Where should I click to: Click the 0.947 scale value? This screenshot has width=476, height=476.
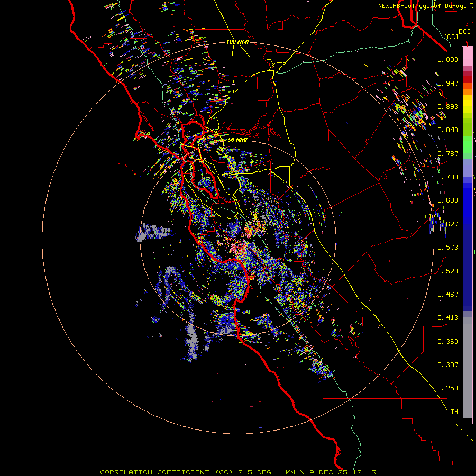point(448,83)
